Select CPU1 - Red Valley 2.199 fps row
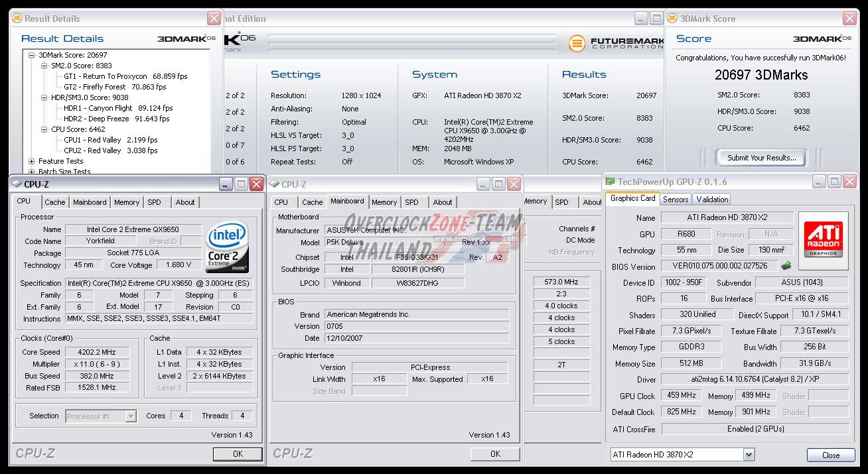Image resolution: width=868 pixels, height=474 pixels. (111, 140)
